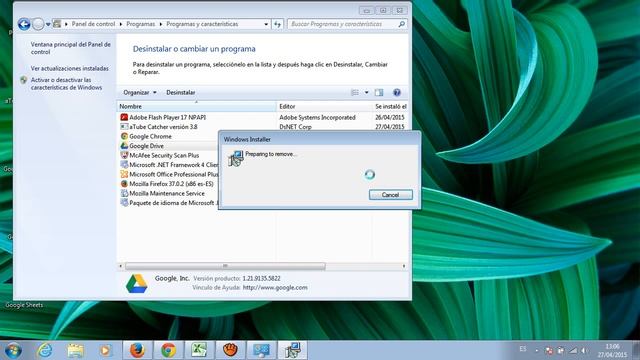Click the scrollbar right arrow
This screenshot has width=640, height=360.
pos(404,266)
